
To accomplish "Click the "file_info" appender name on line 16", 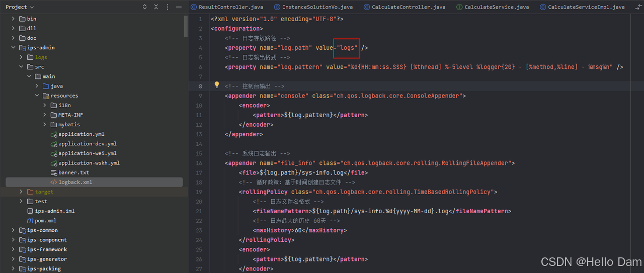I will point(294,163).
